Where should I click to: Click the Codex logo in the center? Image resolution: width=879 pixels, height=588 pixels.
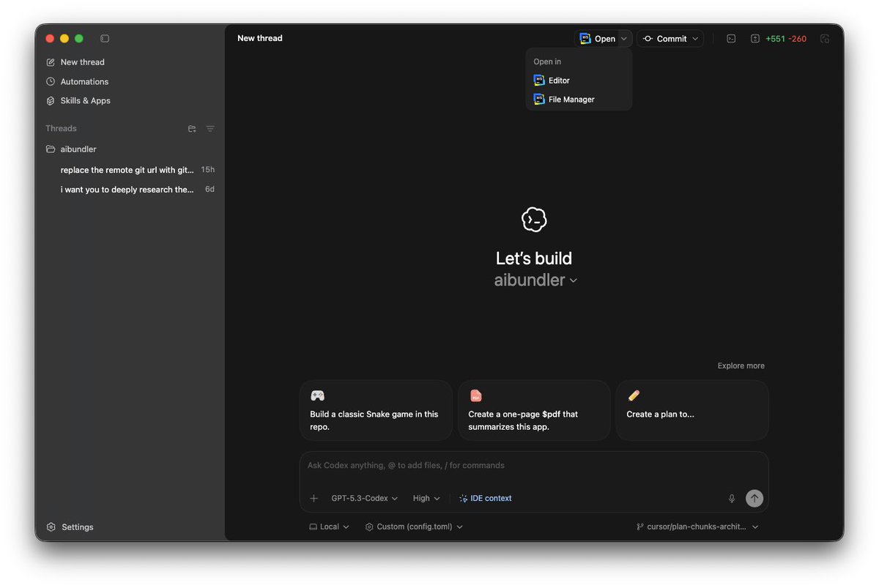(x=534, y=219)
